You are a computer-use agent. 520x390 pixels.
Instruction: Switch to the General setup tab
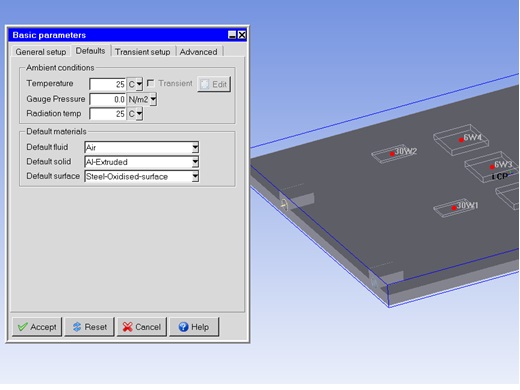(41, 52)
